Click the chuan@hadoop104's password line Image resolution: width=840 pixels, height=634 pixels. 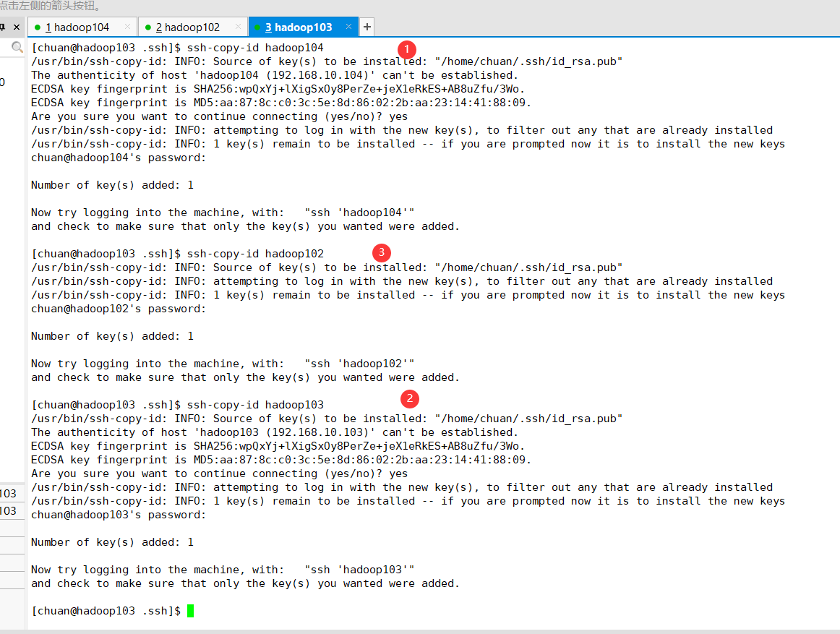119,158
